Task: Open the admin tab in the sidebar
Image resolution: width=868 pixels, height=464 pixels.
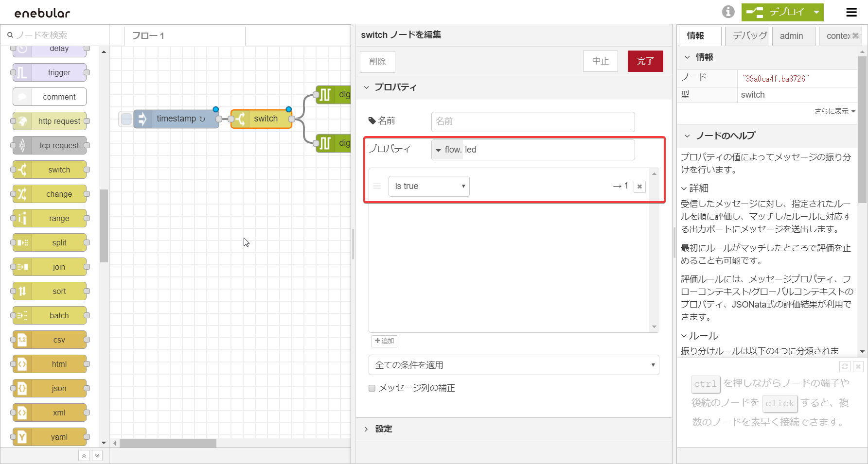Action: tap(791, 36)
